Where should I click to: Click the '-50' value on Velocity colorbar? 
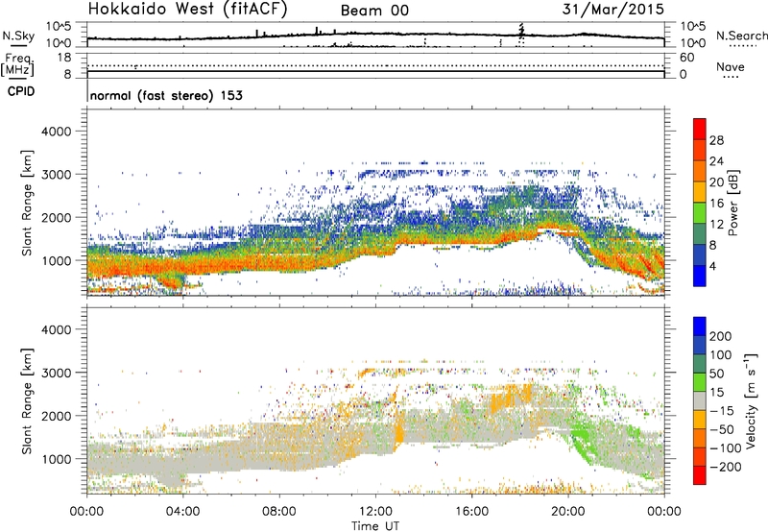722,429
